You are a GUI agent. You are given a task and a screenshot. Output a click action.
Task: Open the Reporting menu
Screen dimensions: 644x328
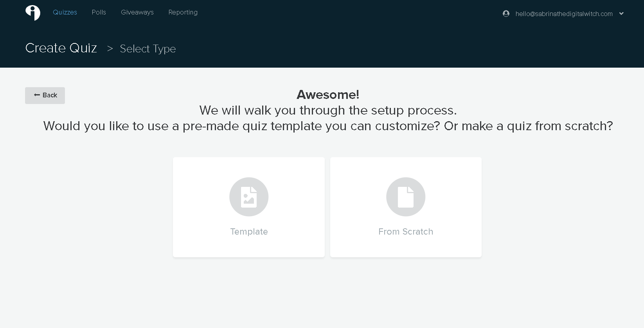click(x=183, y=13)
